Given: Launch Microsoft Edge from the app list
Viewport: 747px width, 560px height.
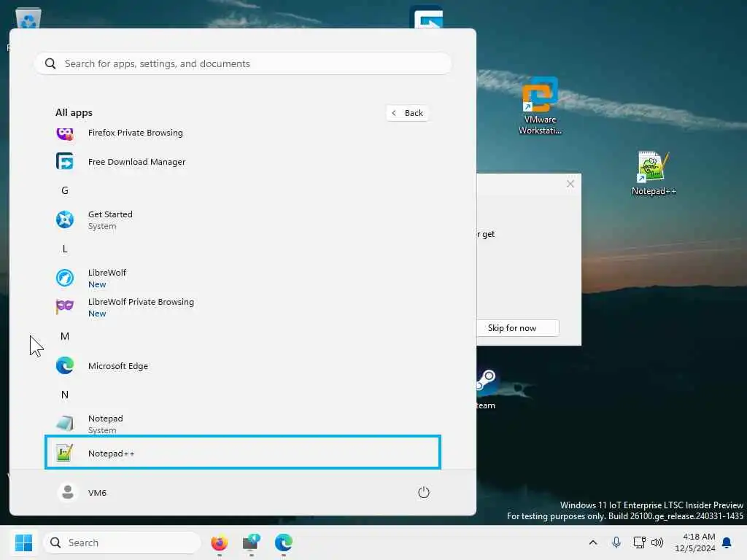Looking at the screenshot, I should [x=243, y=366].
